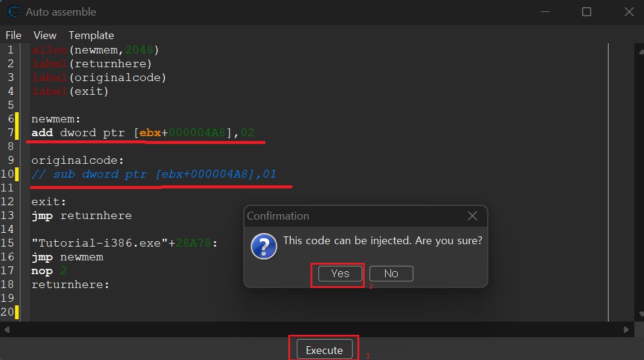Click the horizontal scrollbar right arrow
The width and height of the screenshot is (644, 360).
point(626,329)
